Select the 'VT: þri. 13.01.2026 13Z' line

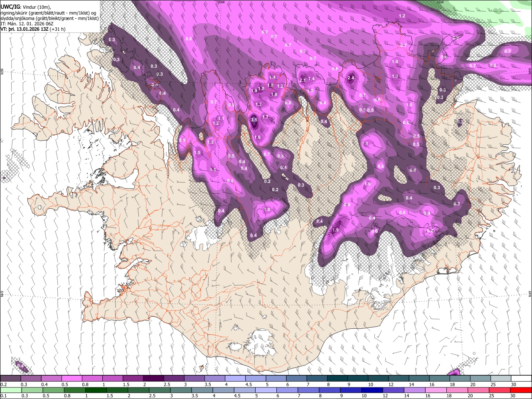coord(33,29)
